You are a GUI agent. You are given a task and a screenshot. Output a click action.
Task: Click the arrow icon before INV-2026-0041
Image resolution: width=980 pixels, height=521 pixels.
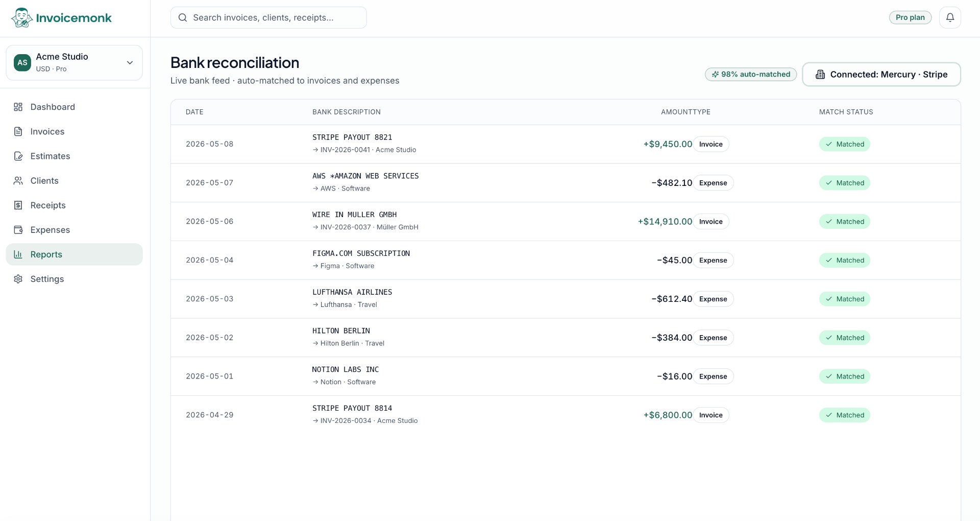pyautogui.click(x=315, y=150)
